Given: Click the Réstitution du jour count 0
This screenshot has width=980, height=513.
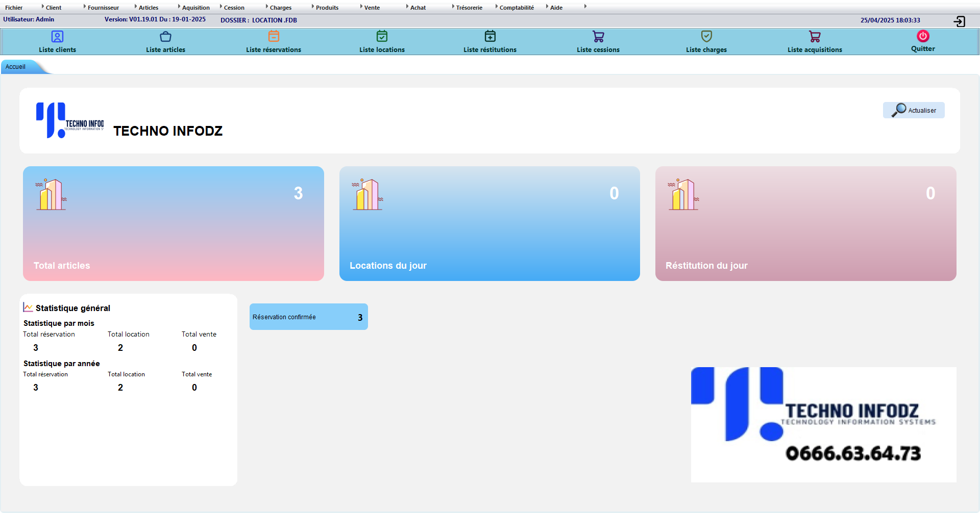Looking at the screenshot, I should click(930, 193).
